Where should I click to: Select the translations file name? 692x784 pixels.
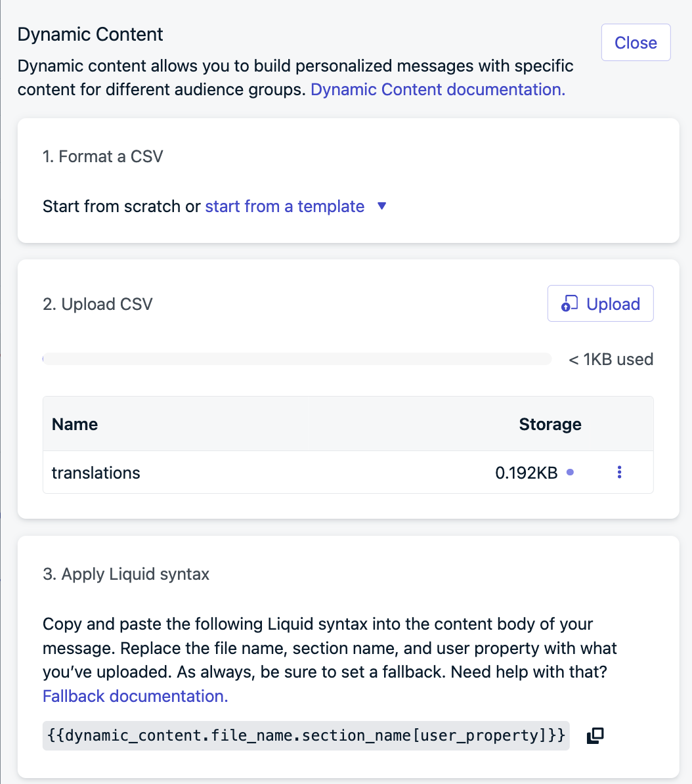[x=96, y=473]
